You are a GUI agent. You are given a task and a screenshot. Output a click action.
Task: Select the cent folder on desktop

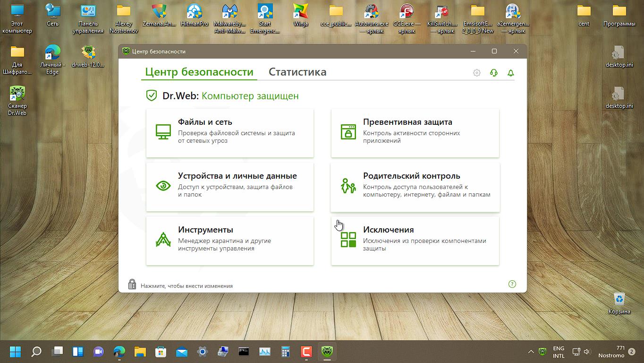584,15
